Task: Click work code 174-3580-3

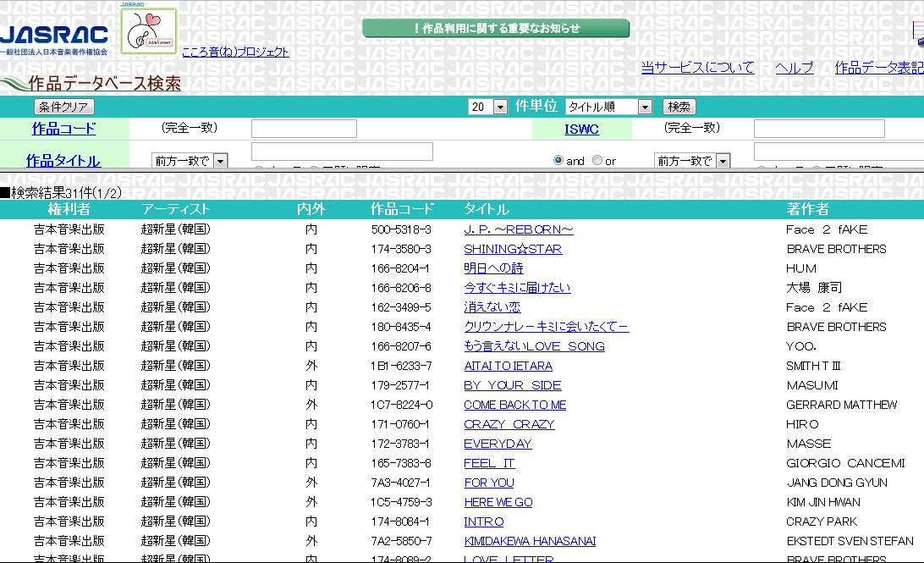Action: coord(401,249)
